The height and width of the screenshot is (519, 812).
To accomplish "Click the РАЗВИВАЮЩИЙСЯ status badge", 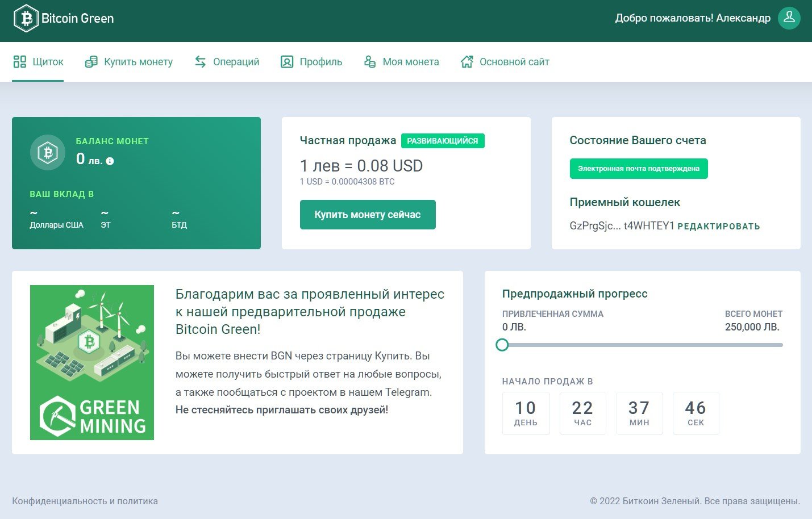I will click(443, 141).
